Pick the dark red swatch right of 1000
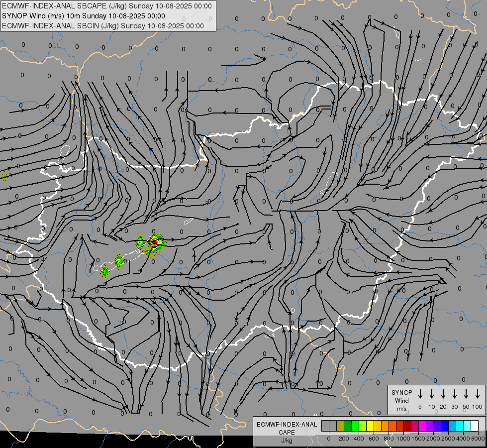The height and width of the screenshot is (448, 487). pyautogui.click(x=407, y=426)
